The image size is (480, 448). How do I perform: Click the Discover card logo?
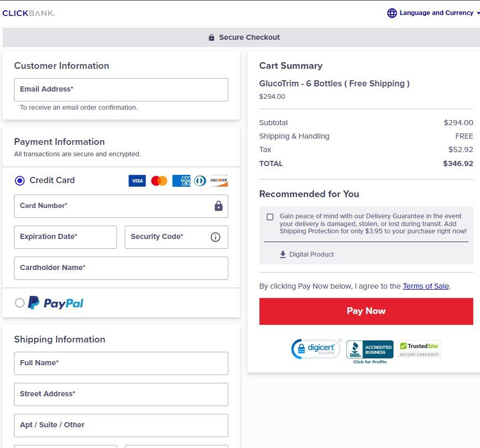click(x=219, y=181)
